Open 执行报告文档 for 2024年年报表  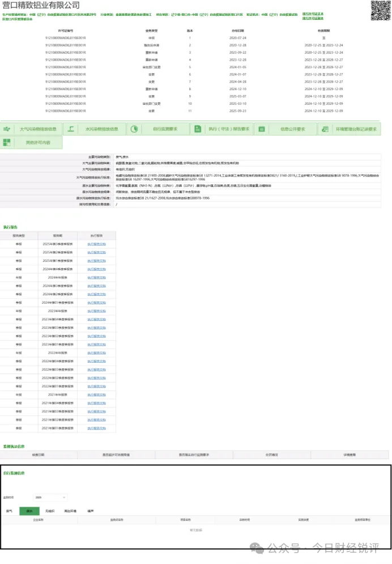(97, 277)
